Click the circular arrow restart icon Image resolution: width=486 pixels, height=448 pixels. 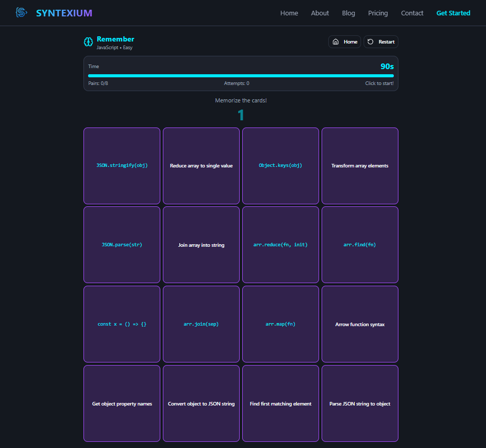point(370,42)
